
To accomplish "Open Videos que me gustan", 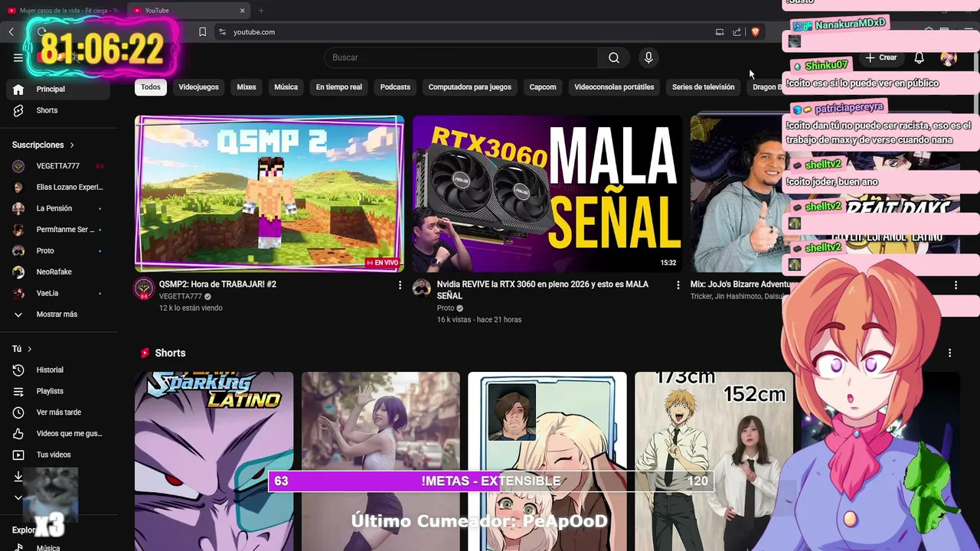I will [x=59, y=433].
